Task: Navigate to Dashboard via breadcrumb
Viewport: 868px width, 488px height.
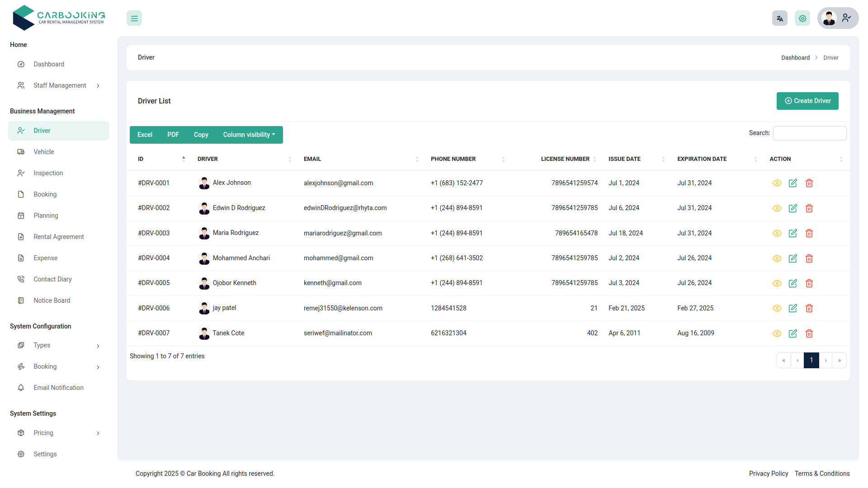Action: (x=795, y=57)
